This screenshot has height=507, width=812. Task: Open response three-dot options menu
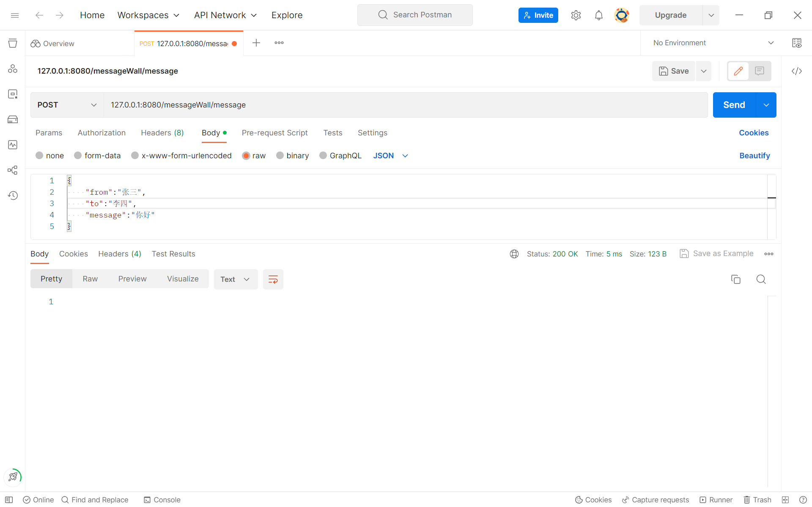click(x=769, y=254)
